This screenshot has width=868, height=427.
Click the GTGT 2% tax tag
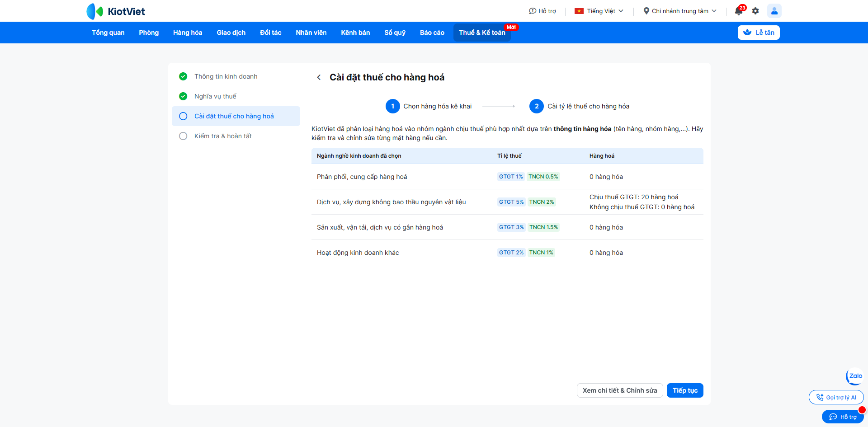[x=511, y=253]
